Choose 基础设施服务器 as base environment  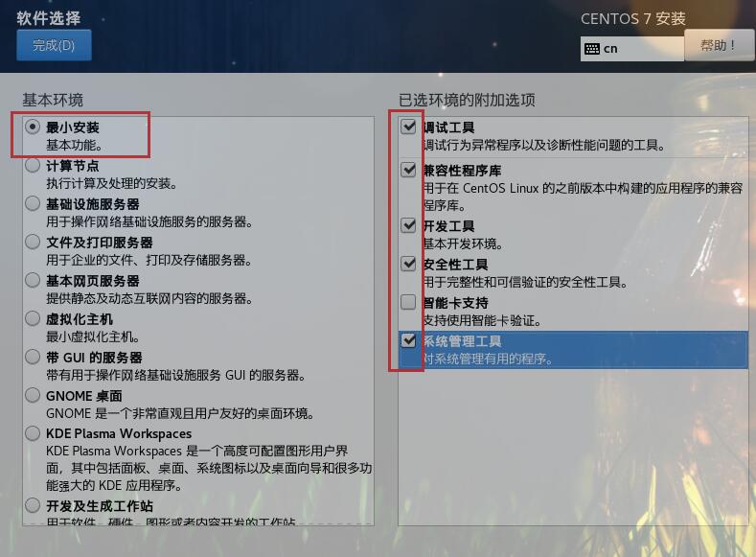pyautogui.click(x=33, y=203)
